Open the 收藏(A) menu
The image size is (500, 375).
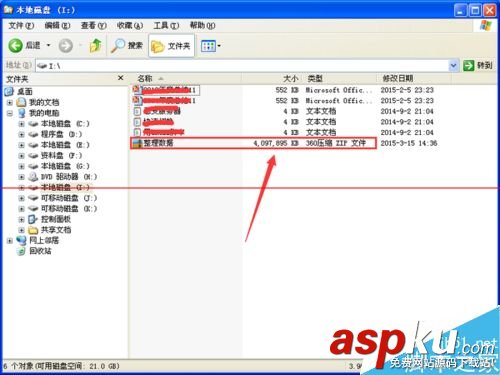point(130,25)
